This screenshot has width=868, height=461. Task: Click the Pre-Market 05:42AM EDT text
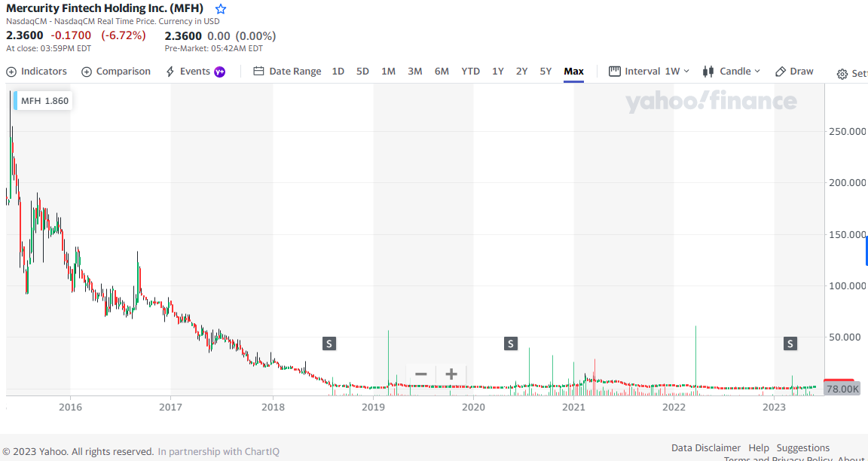[x=214, y=48]
